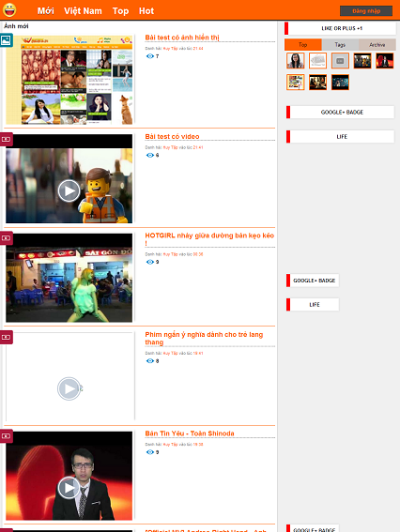Click eye views icon under 'Phim ngắn' post
Screen dimensions: 400x532
point(150,361)
